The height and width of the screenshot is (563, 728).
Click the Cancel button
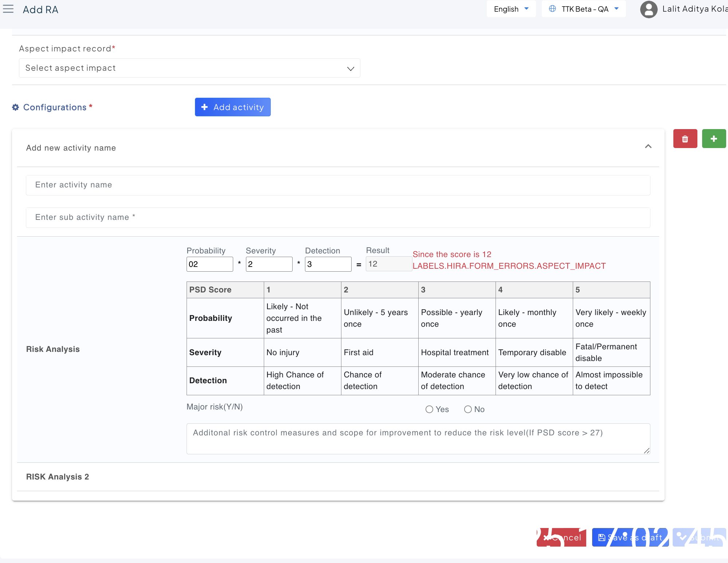(561, 537)
